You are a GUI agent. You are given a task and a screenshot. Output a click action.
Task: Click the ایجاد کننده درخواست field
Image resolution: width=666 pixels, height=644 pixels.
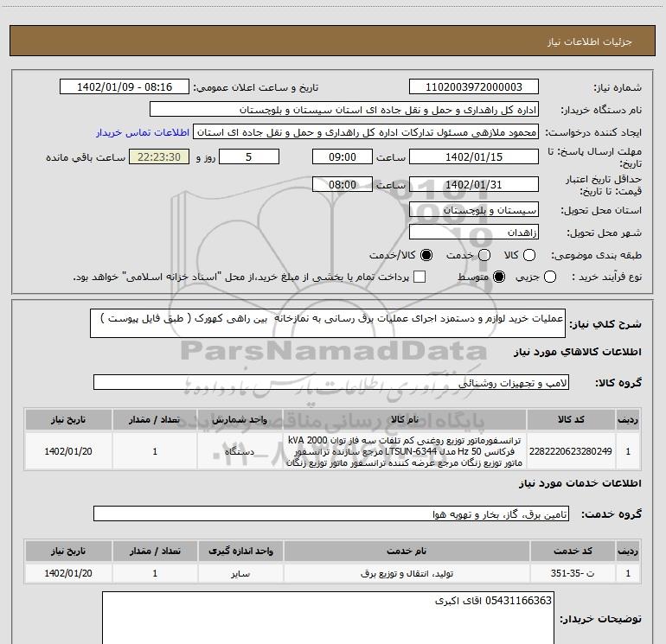coord(366,132)
